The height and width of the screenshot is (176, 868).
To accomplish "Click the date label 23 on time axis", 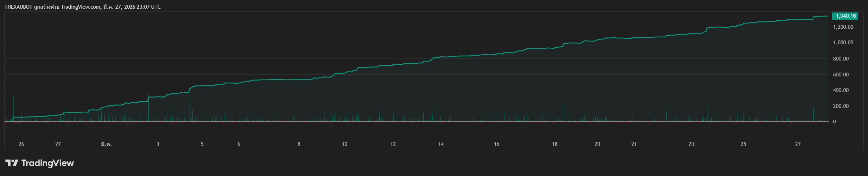I will coord(691,144).
